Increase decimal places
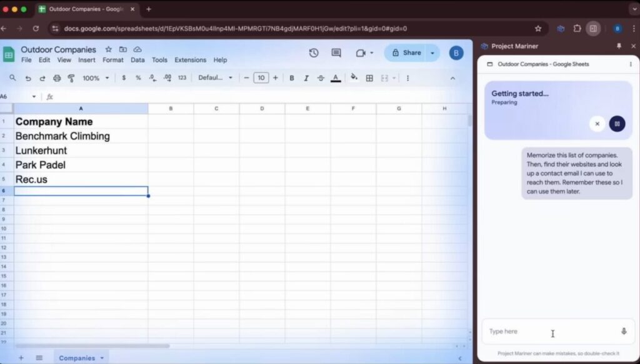Image resolution: width=640 pixels, height=364 pixels. (x=167, y=78)
